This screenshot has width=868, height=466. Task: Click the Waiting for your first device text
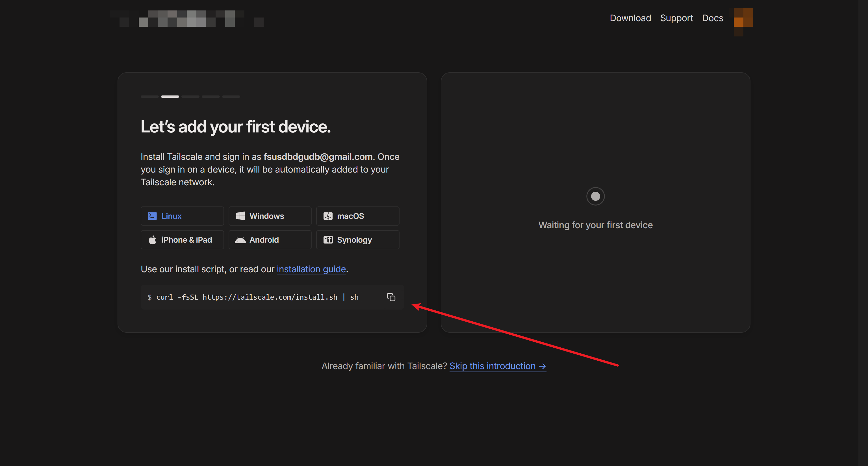click(595, 225)
